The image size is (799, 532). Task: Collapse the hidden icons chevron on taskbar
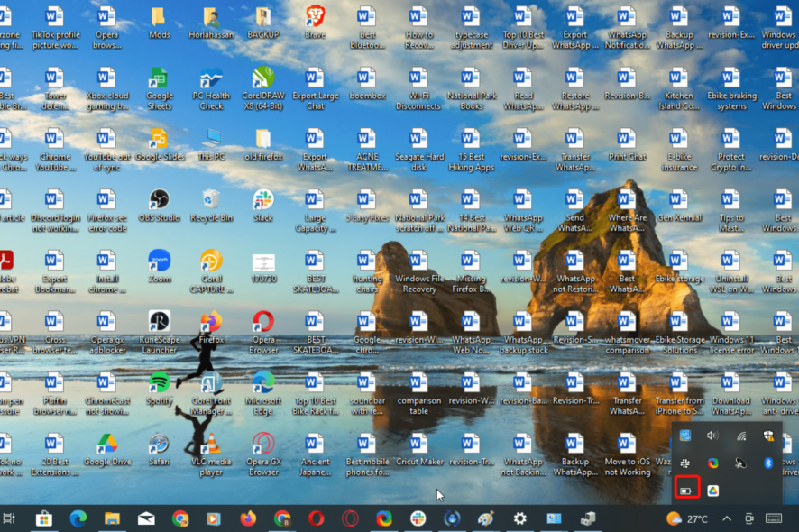point(727,518)
